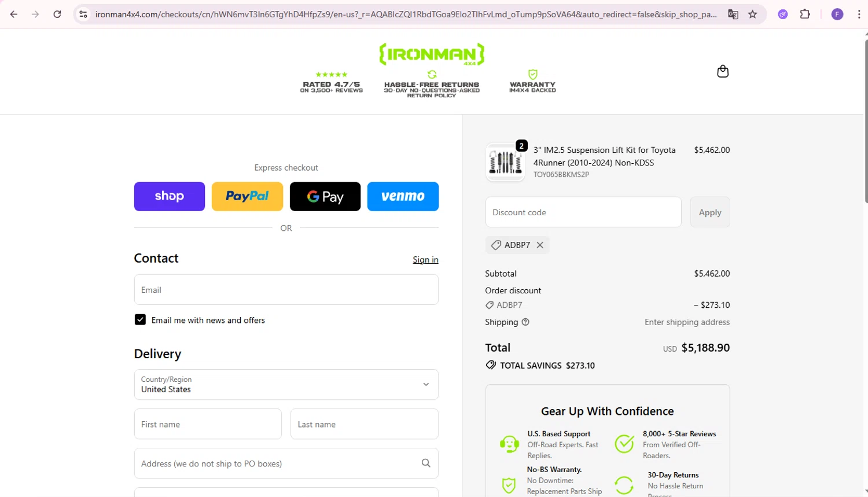Click the product title 3" IM2.5 Suspension Lift Kit

[x=604, y=156]
